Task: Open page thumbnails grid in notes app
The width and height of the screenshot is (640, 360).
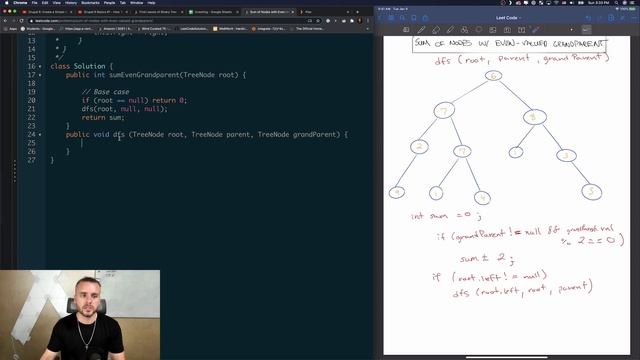Action: [391, 18]
